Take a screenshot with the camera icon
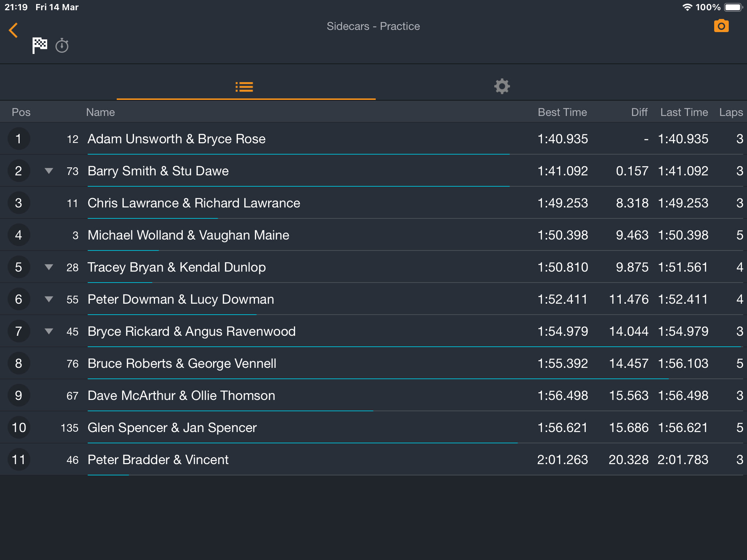 point(721,26)
